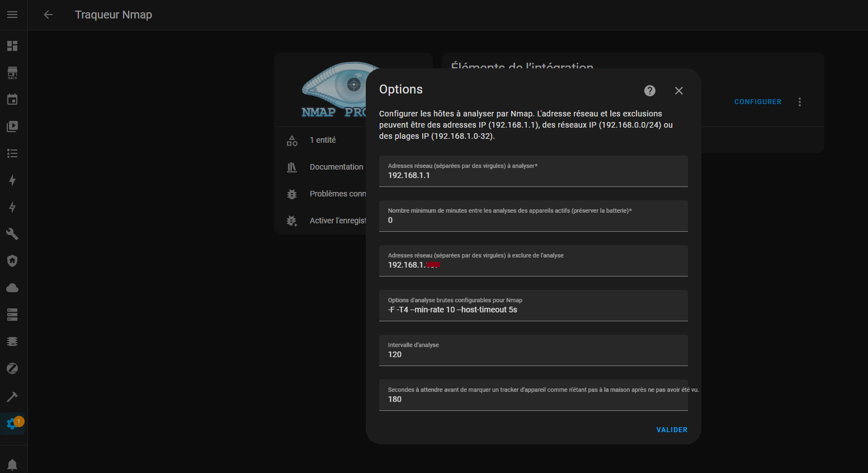Open the cloud icon in the sidebar
Image resolution: width=868 pixels, height=473 pixels.
click(12, 287)
